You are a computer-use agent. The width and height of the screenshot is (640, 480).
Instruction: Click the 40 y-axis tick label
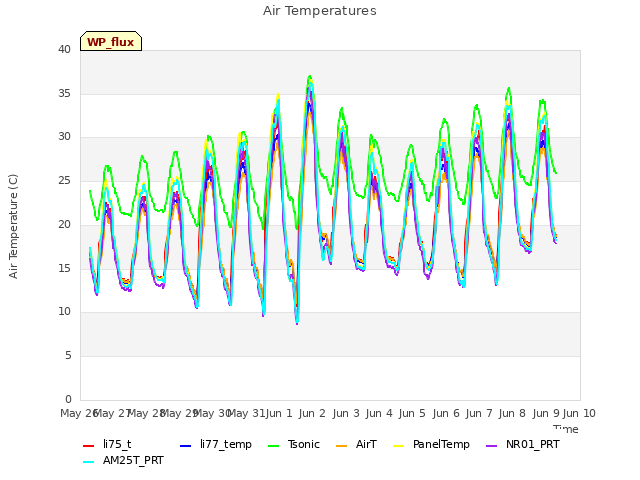(64, 50)
